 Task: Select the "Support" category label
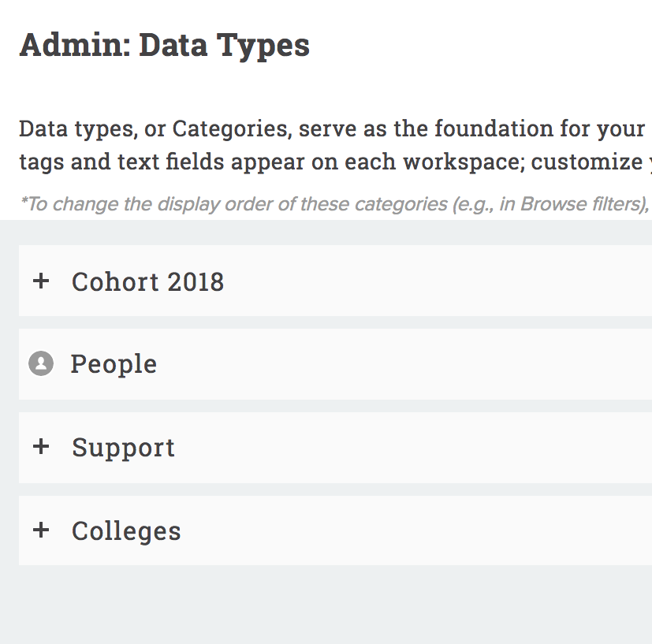123,448
